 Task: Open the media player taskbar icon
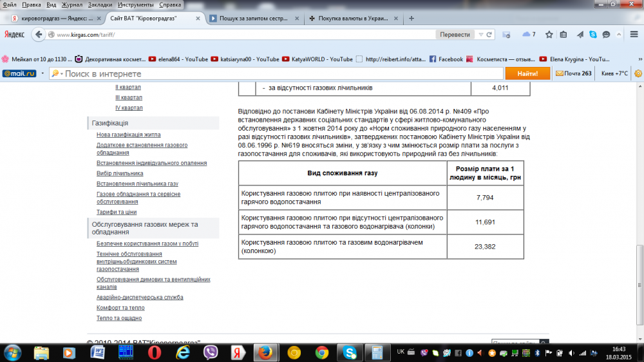69,353
